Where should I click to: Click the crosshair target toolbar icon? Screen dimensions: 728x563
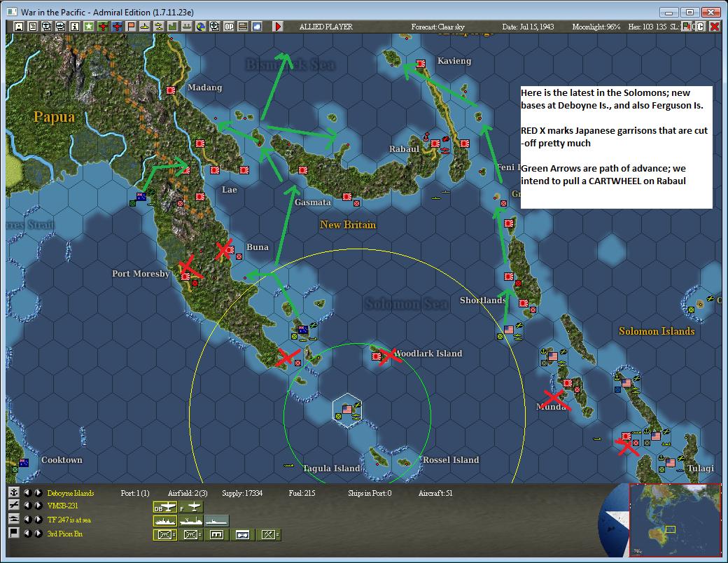214,27
